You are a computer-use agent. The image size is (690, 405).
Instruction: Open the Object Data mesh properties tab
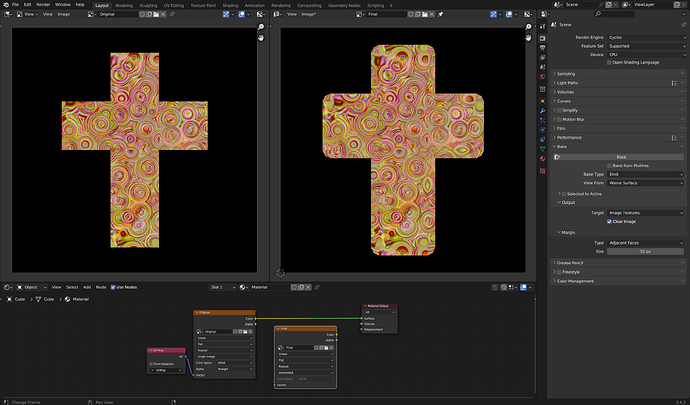pyautogui.click(x=543, y=149)
